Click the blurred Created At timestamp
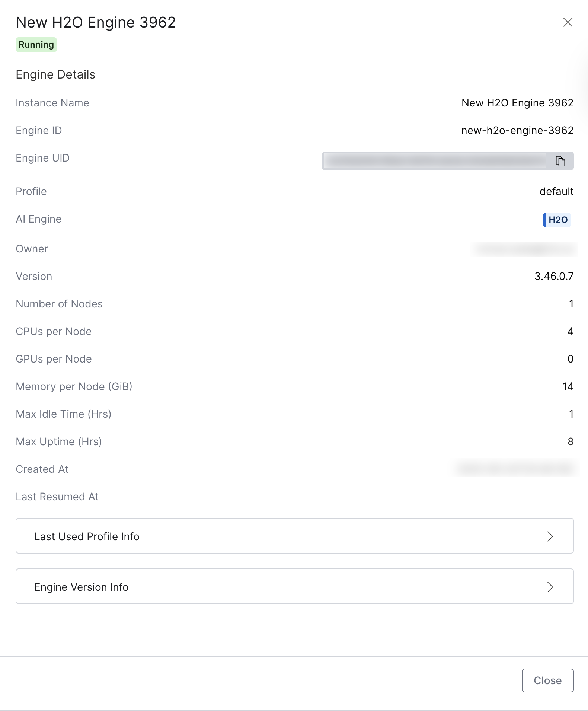Viewport: 588px width, 711px height. (x=515, y=468)
